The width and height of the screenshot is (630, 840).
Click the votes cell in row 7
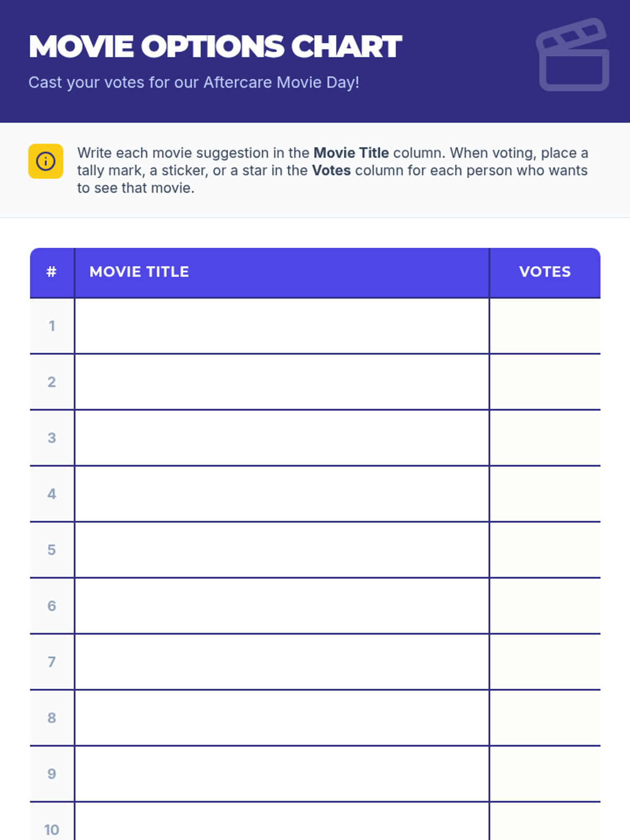pos(545,662)
